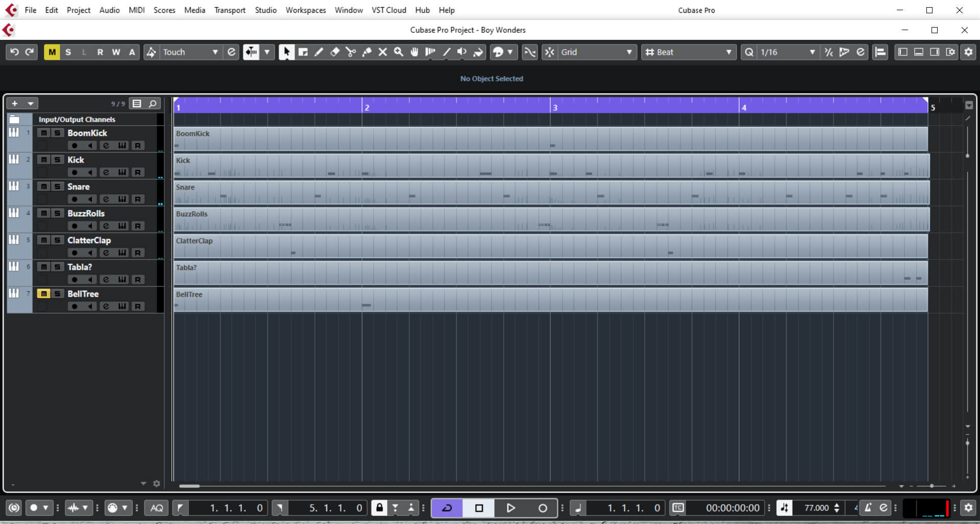Click the horizontal zoom slider handle

tap(932, 486)
